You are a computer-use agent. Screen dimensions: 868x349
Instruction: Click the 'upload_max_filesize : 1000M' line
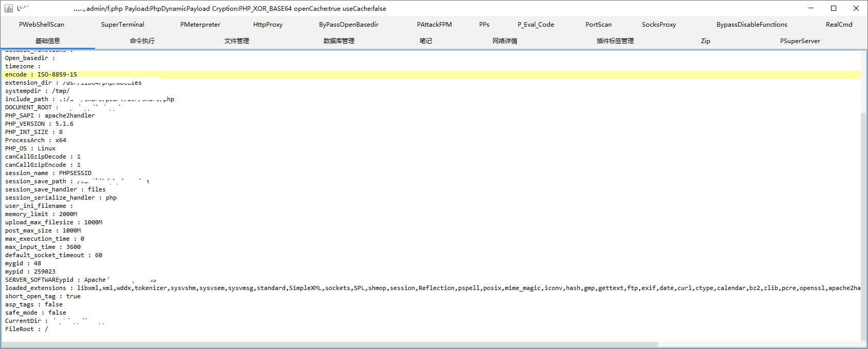(53, 222)
